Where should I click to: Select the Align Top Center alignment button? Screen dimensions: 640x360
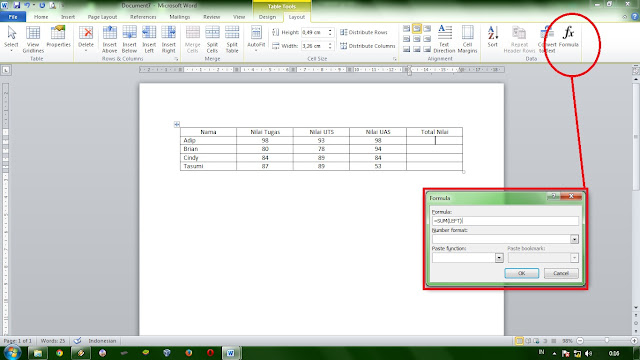(416, 29)
